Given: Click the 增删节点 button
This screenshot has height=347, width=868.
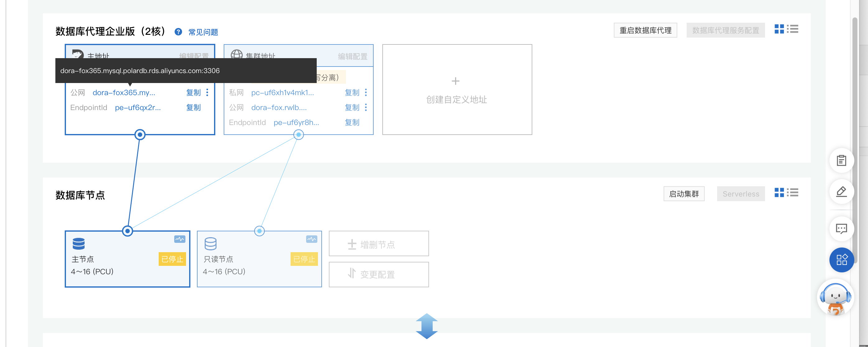Looking at the screenshot, I should pos(379,243).
